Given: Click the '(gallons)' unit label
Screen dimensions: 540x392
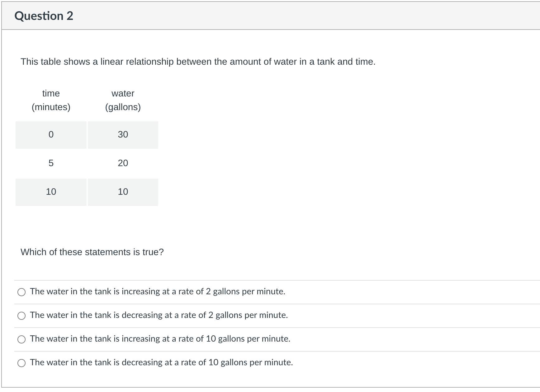Looking at the screenshot, I should point(123,107).
